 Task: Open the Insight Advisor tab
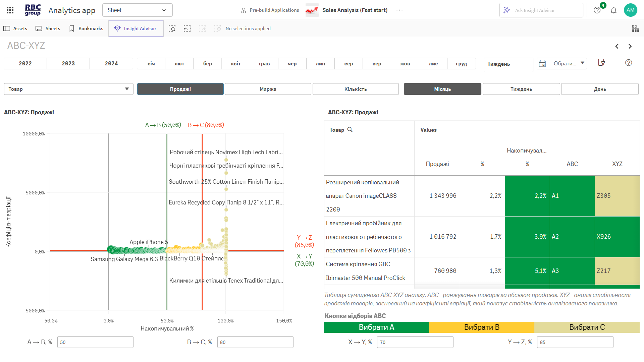pyautogui.click(x=136, y=29)
